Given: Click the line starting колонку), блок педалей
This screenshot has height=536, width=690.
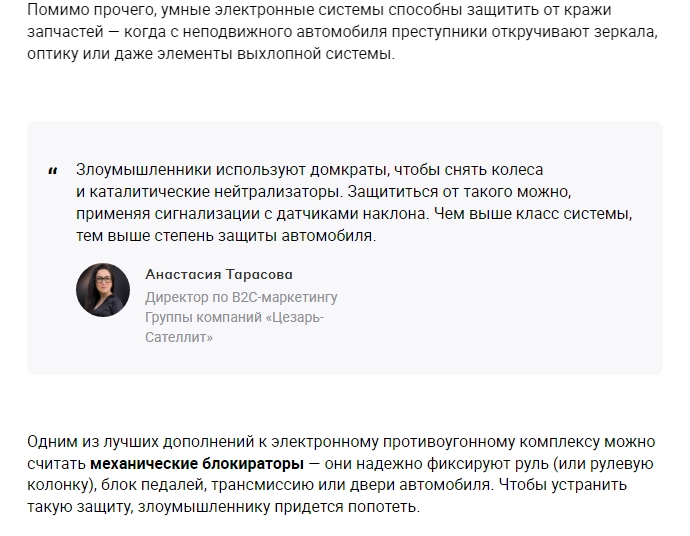Looking at the screenshot, I should click(x=327, y=485).
